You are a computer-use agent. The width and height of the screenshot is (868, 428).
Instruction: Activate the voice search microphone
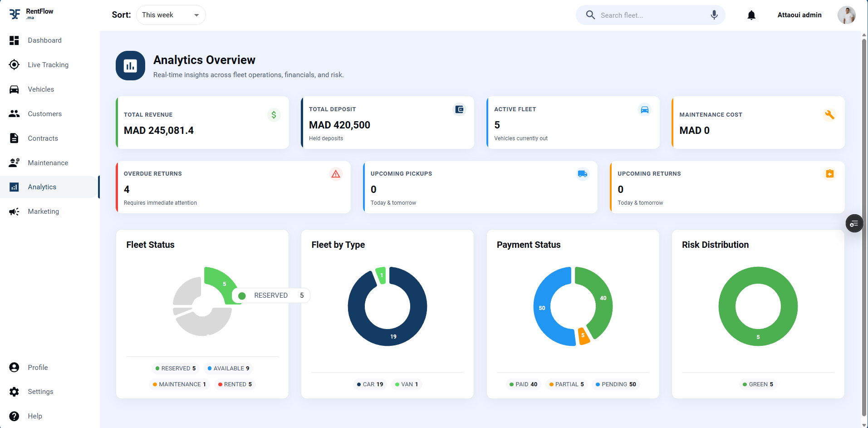(714, 15)
